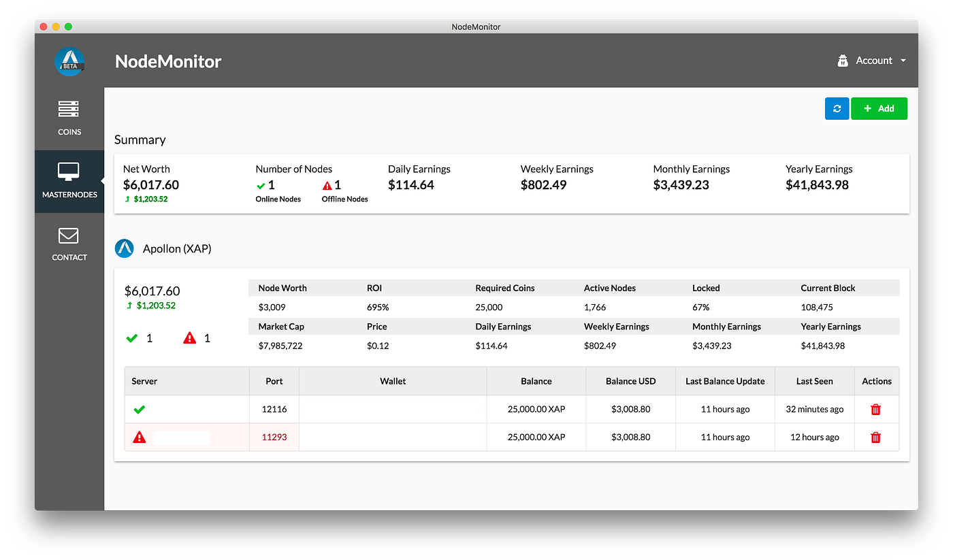Click the Server column header
Screen dimensions: 953x560
coord(187,381)
